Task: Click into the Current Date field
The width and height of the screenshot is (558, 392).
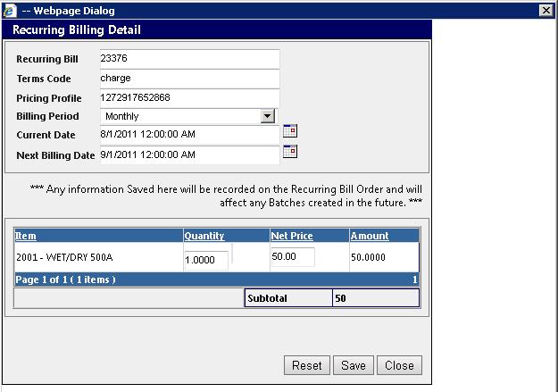Action: coord(188,135)
